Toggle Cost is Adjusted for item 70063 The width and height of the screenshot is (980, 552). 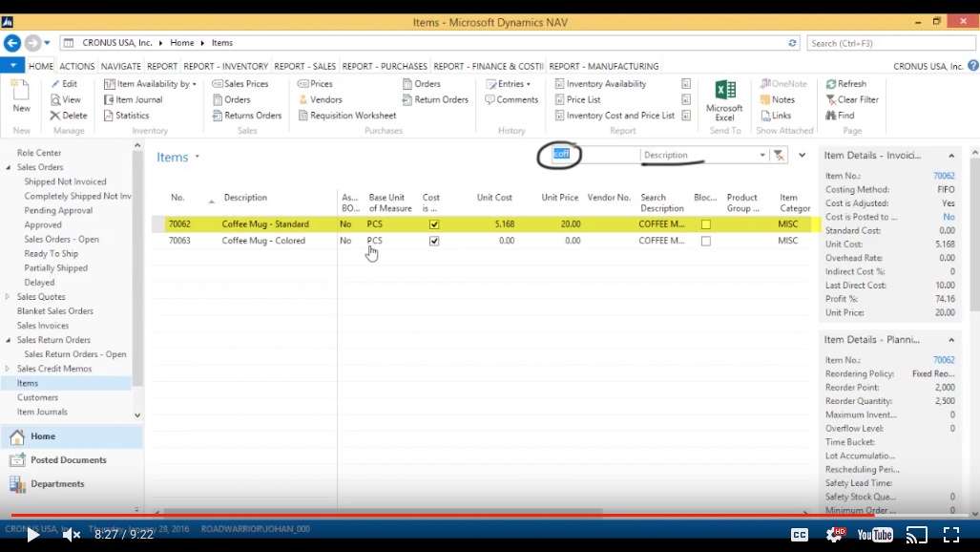(x=434, y=241)
